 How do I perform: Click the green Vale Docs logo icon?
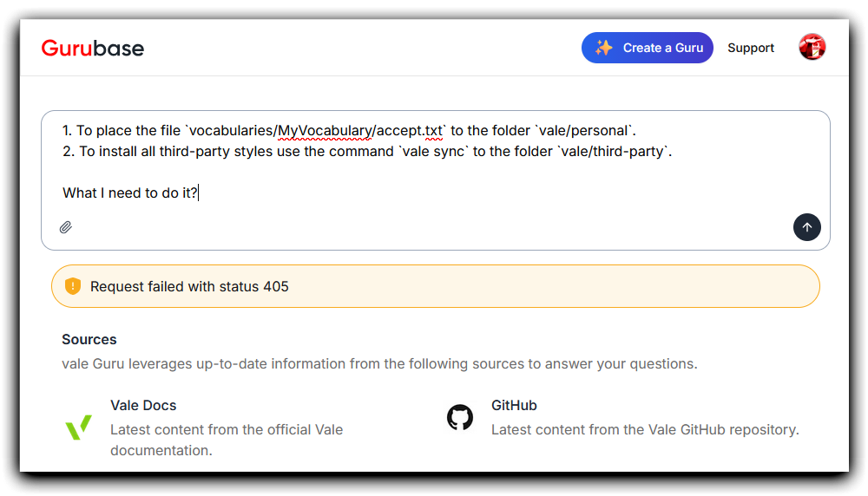[x=78, y=427]
